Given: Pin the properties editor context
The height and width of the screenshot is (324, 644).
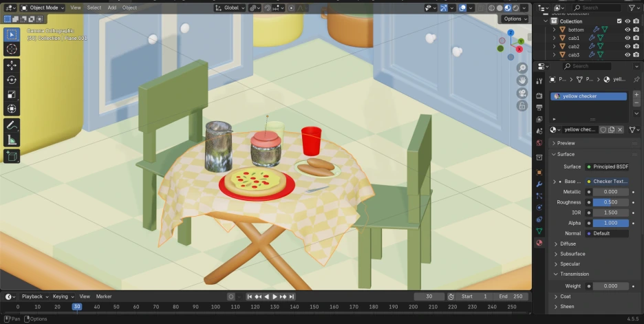Looking at the screenshot, I should [x=636, y=79].
